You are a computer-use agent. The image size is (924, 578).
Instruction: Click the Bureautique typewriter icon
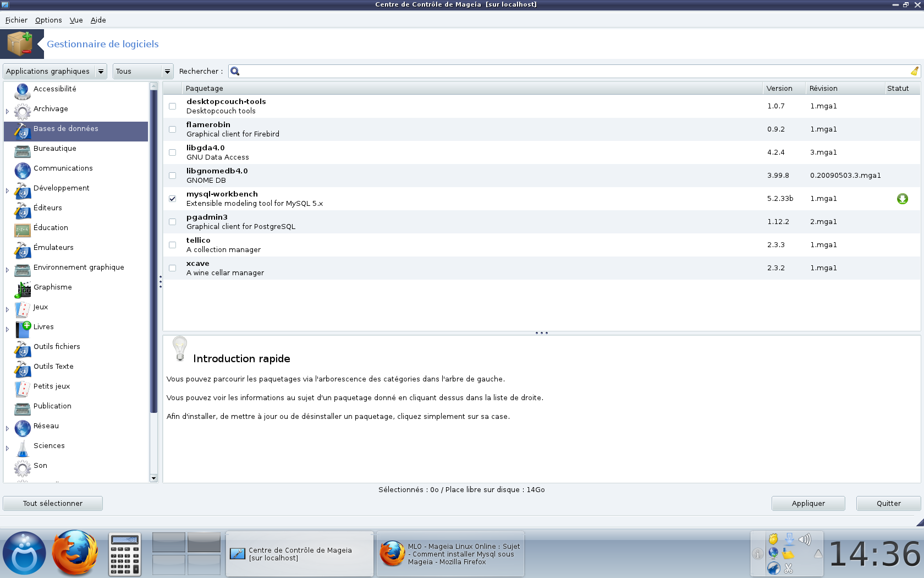pos(23,151)
